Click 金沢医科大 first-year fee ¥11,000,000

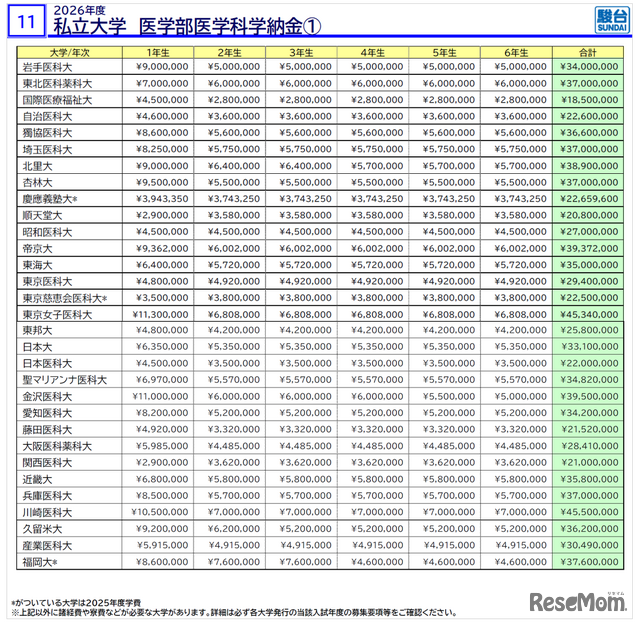[155, 396]
